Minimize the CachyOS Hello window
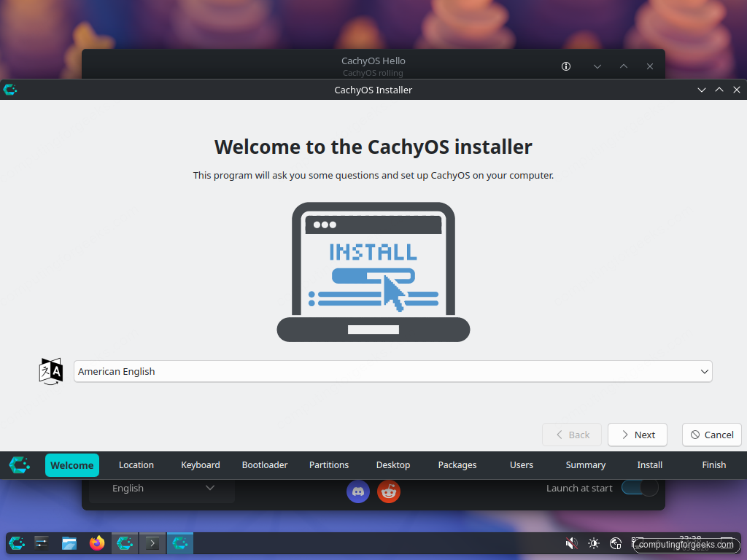This screenshot has width=747, height=560. [597, 66]
